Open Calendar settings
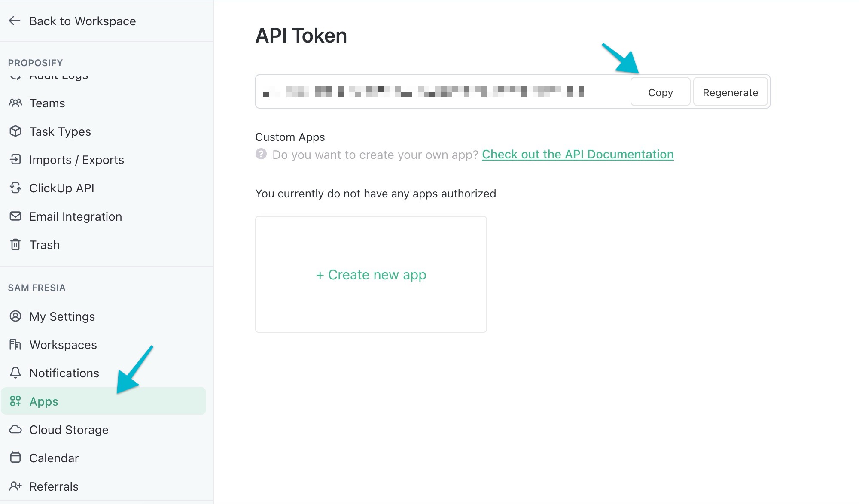 click(54, 458)
